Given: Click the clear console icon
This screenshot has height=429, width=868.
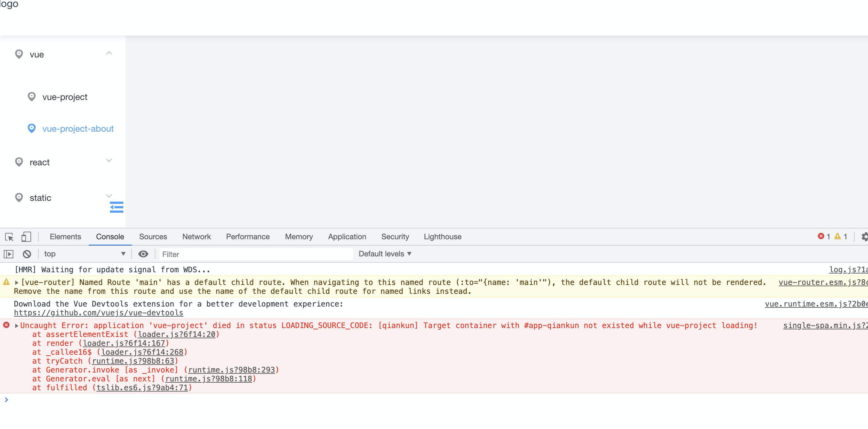Looking at the screenshot, I should [27, 254].
